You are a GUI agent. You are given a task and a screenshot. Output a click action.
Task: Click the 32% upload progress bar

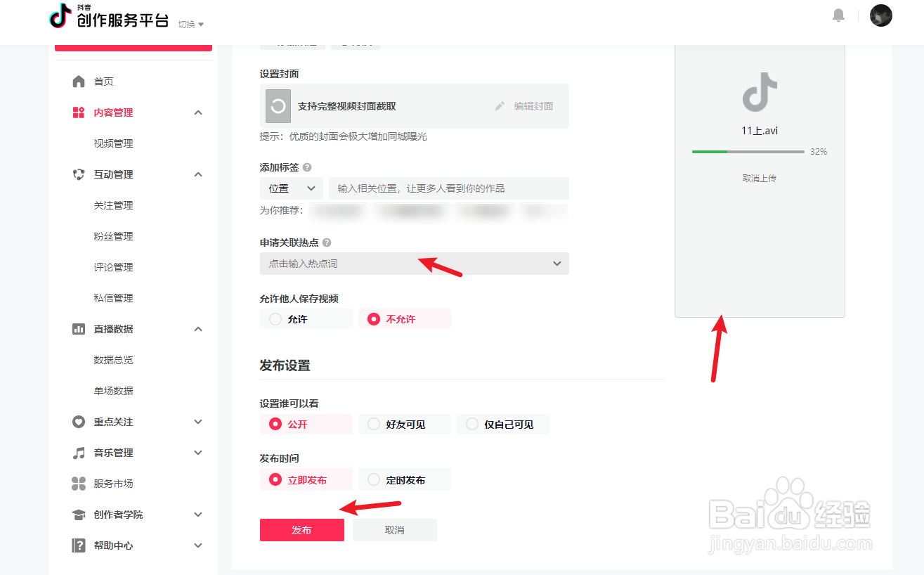(x=747, y=151)
